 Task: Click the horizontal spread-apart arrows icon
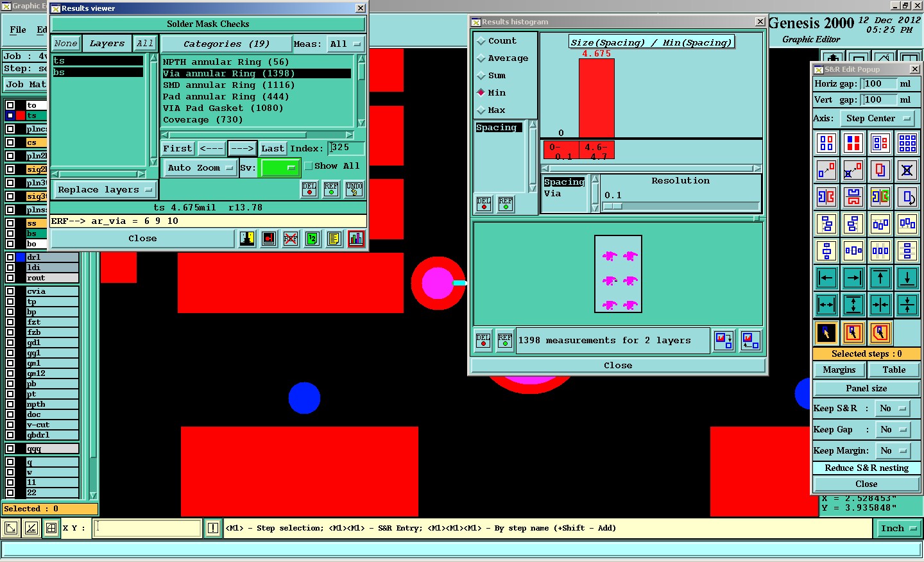(x=826, y=305)
